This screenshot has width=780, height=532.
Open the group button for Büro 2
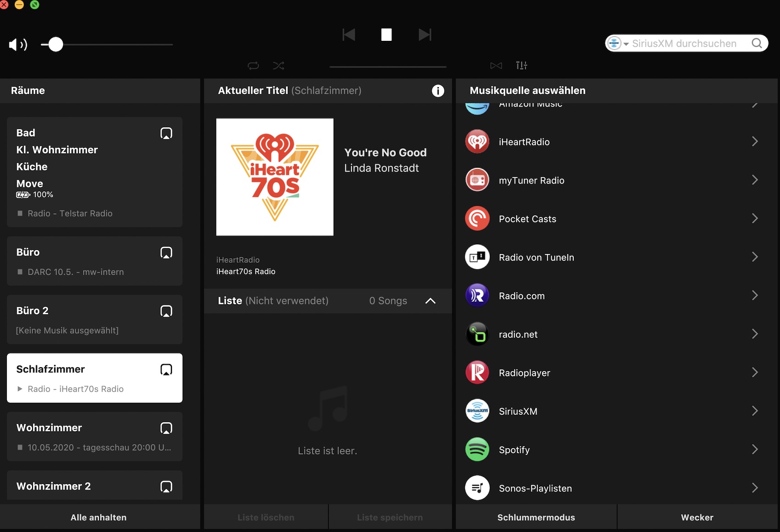point(166,311)
